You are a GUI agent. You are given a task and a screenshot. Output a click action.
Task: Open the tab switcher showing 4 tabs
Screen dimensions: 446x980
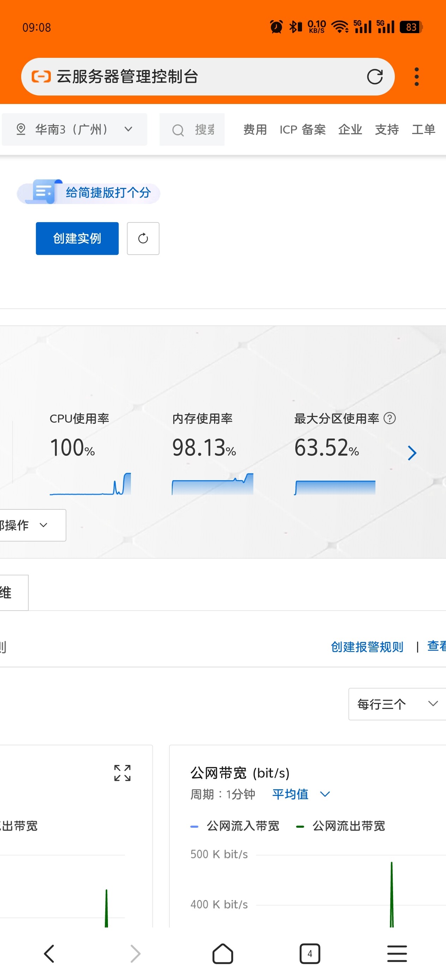pos(310,954)
